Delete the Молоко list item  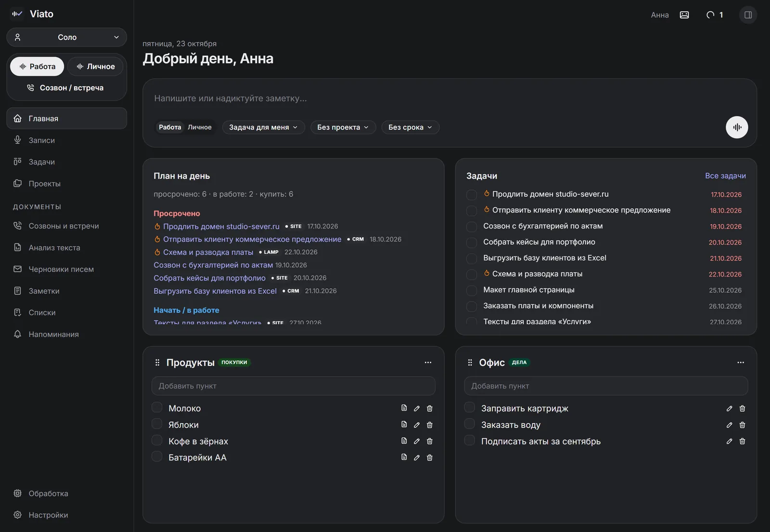coord(430,408)
